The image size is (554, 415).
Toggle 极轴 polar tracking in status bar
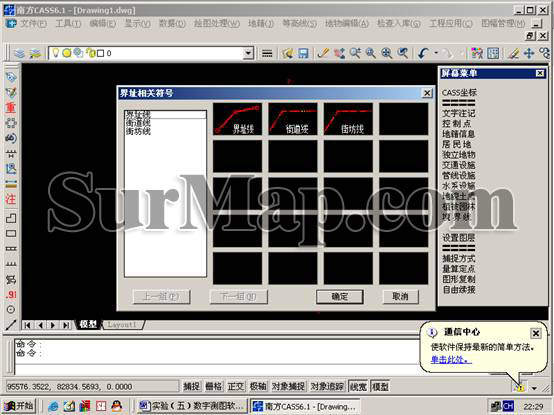click(258, 386)
